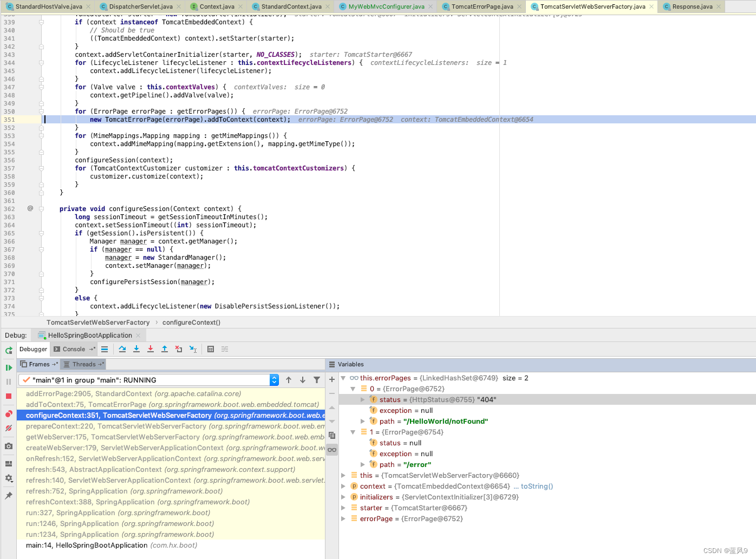Click toString() link for context
The height and width of the screenshot is (559, 756).
[x=537, y=486]
